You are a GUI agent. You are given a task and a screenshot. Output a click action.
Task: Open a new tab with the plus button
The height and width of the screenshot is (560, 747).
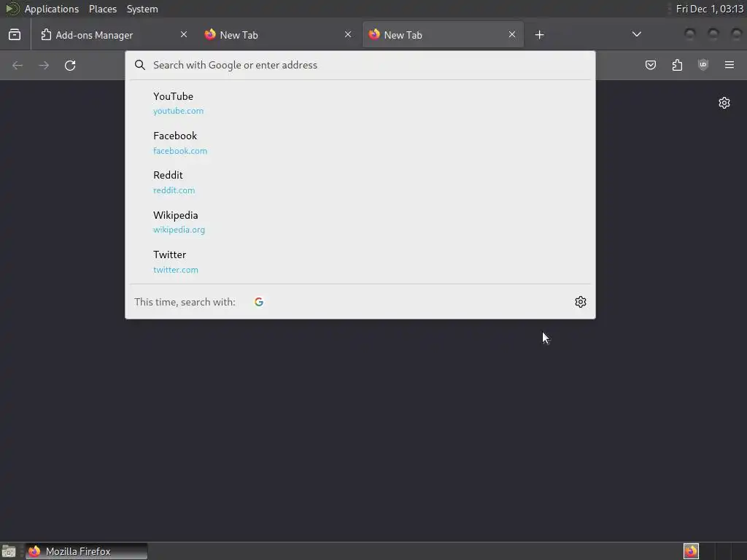(539, 35)
